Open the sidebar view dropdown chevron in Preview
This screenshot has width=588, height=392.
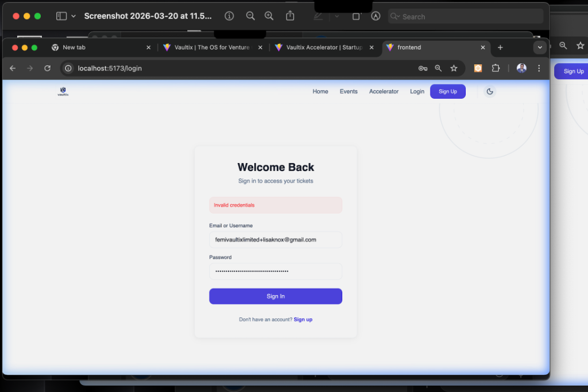tap(73, 15)
